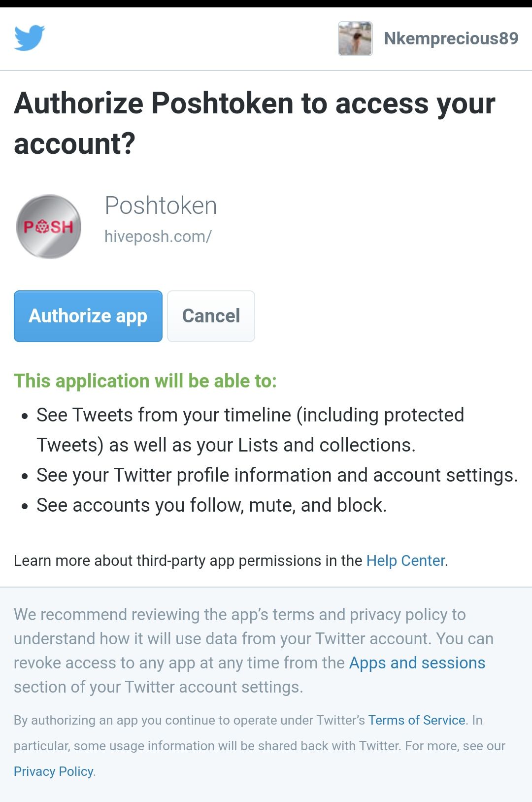
Task: Click the blue Authorize app button
Action: pos(88,316)
